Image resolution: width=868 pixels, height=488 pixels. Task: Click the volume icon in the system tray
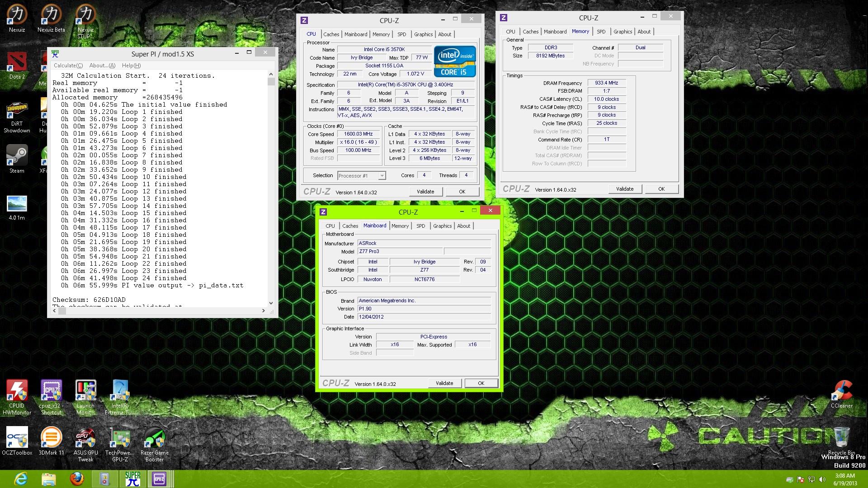822,479
